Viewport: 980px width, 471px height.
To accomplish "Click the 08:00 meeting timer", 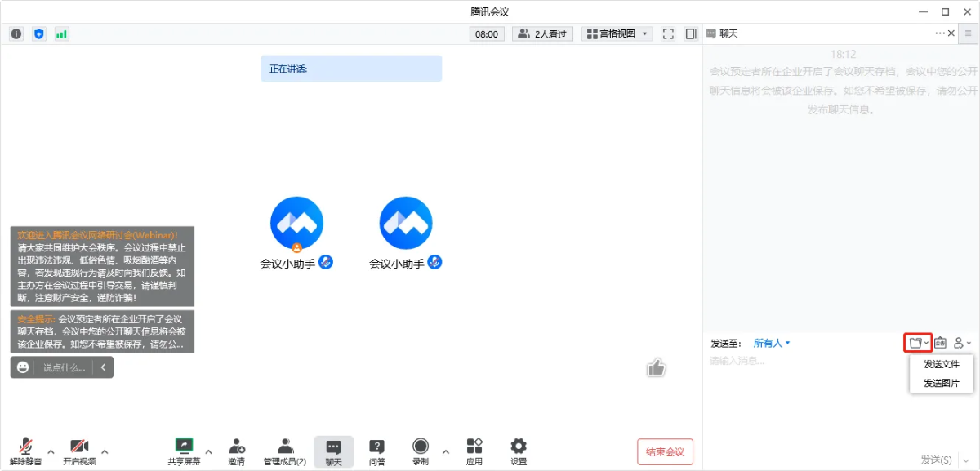I will pos(487,33).
